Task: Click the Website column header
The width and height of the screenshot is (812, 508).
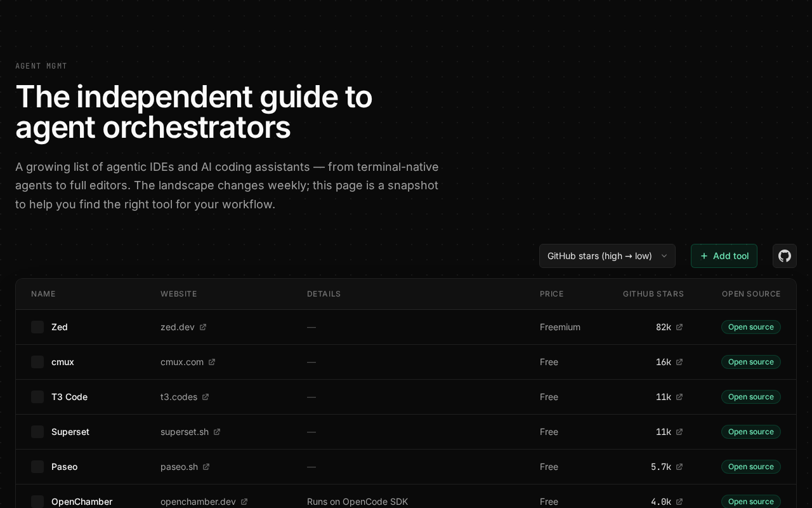Action: pos(178,294)
